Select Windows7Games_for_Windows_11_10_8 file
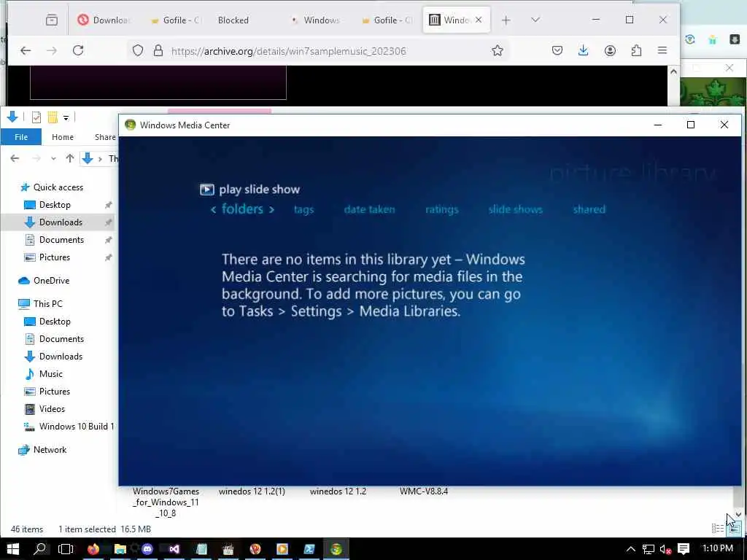747x560 pixels. [x=166, y=502]
